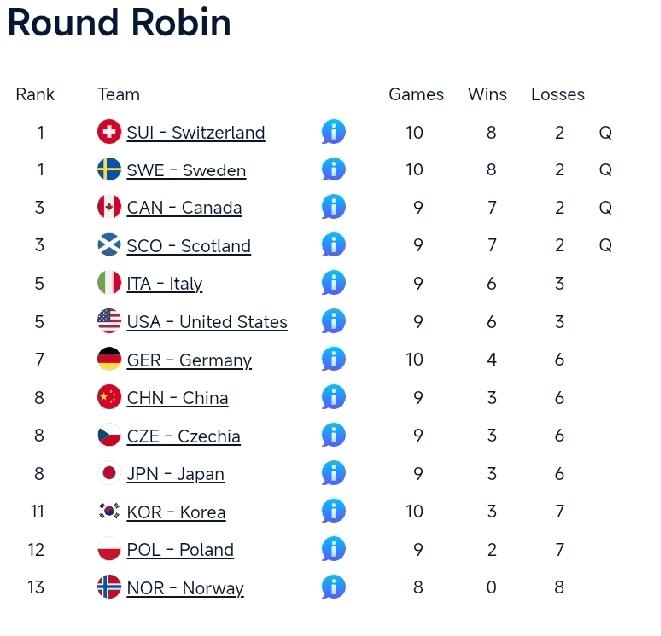Click the Japan flag icon
The height and width of the screenshot is (636, 661).
pyautogui.click(x=109, y=474)
